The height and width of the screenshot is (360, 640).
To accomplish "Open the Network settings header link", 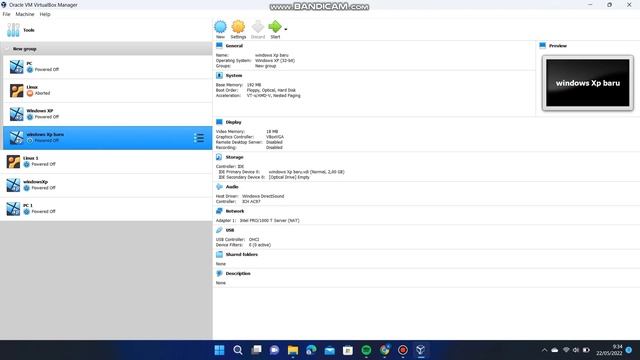I will 235,211.
